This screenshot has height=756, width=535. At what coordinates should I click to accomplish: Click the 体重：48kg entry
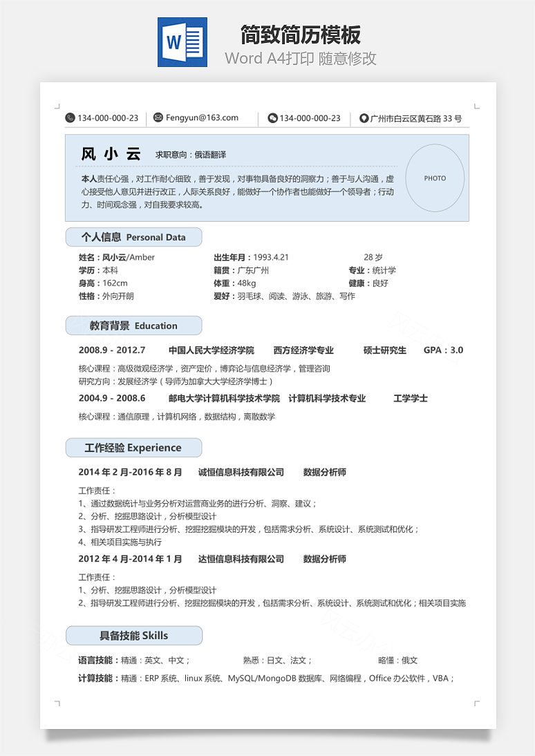coord(235,283)
